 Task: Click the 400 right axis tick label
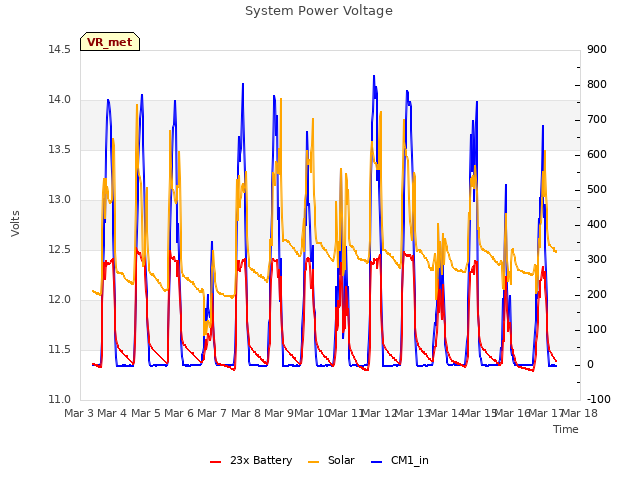[597, 224]
